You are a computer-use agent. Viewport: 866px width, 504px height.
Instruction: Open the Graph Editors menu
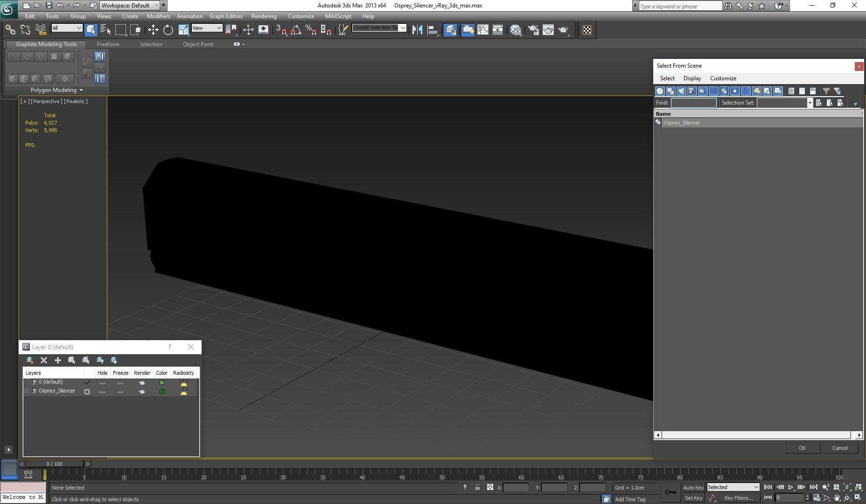[x=226, y=16]
